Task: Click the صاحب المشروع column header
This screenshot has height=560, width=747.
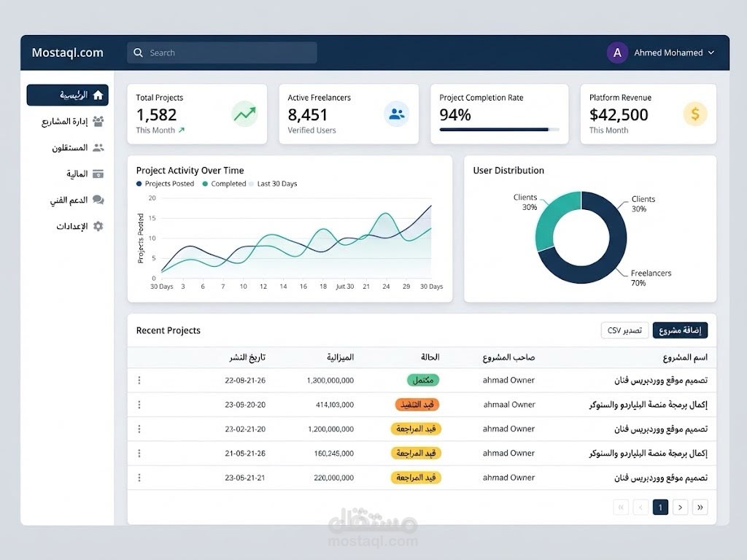Action: pyautogui.click(x=508, y=357)
